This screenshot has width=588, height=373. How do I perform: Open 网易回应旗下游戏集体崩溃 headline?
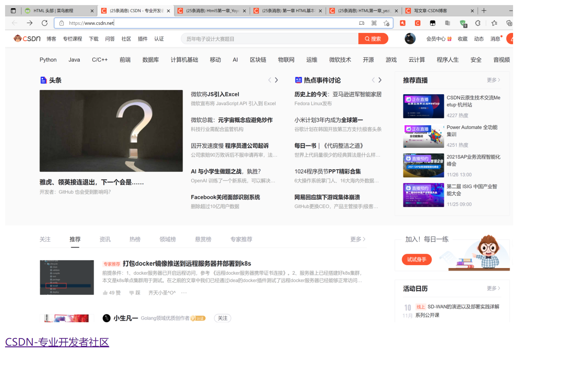[327, 197]
